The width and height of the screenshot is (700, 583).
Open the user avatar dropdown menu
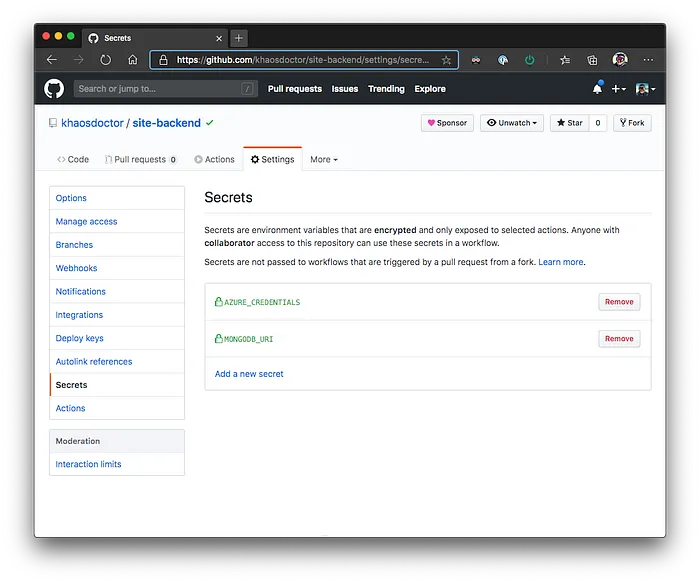[646, 89]
